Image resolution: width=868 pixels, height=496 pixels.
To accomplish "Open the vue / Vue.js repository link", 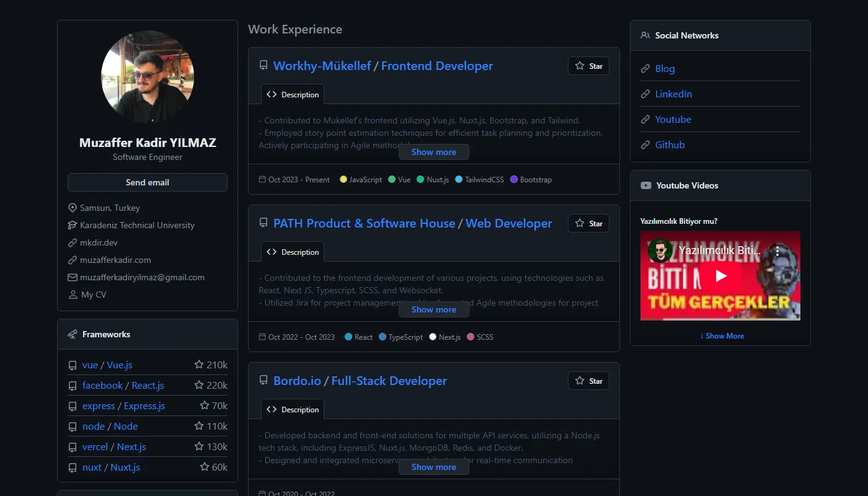I will 107,365.
